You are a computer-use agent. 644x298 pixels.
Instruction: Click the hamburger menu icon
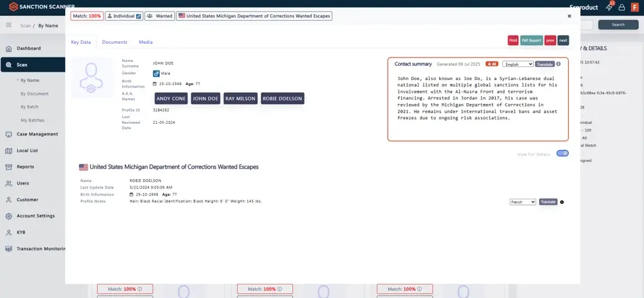(9, 25)
